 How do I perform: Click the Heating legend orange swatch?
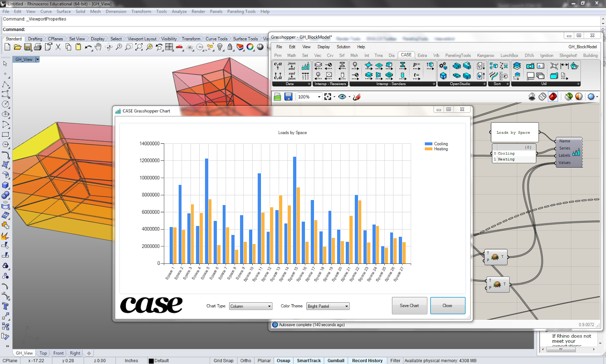point(429,149)
